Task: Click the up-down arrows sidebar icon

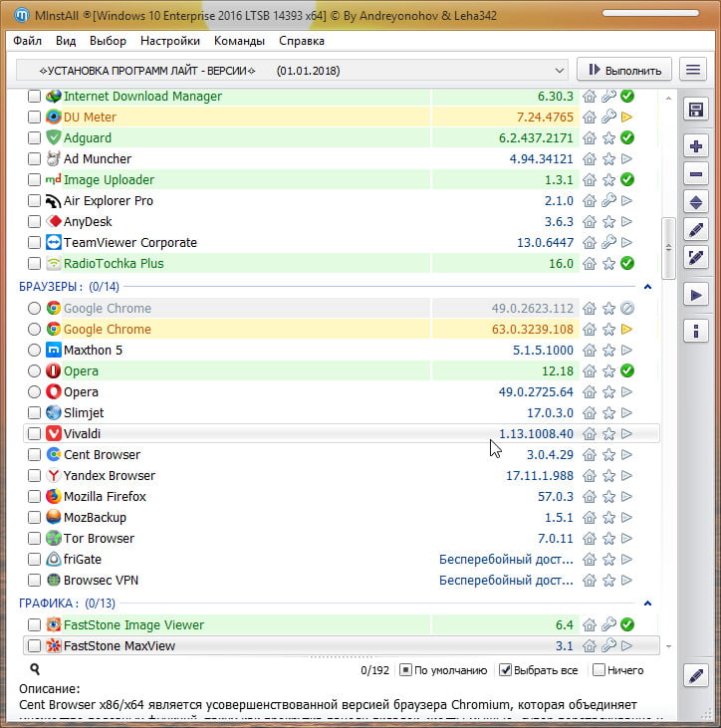Action: (x=697, y=202)
